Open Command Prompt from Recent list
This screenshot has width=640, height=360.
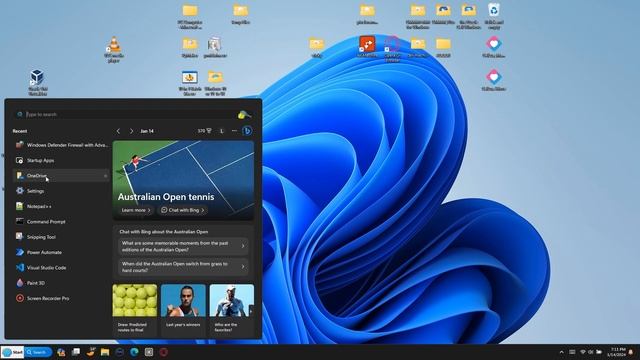pyautogui.click(x=61, y=222)
